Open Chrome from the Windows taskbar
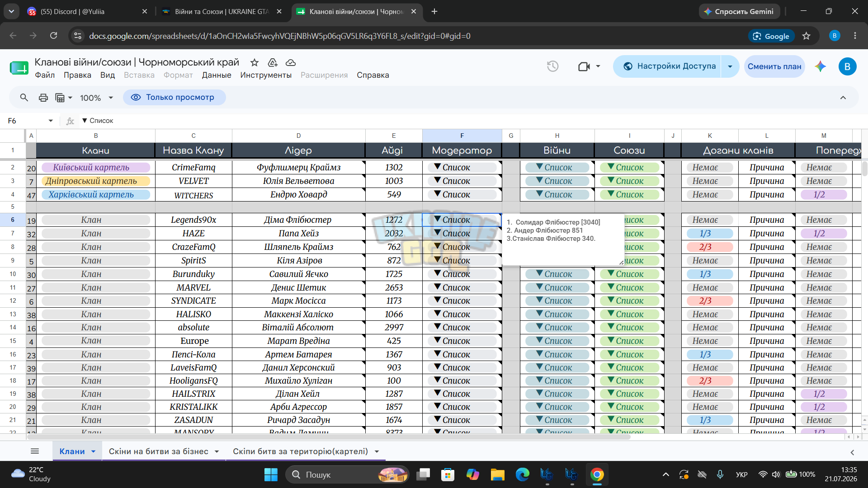This screenshot has height=488, width=868. point(597,474)
